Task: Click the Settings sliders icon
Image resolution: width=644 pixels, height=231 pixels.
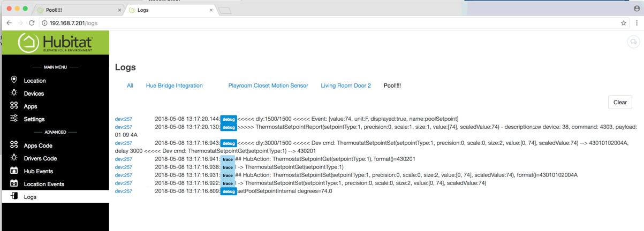Action: tap(14, 119)
